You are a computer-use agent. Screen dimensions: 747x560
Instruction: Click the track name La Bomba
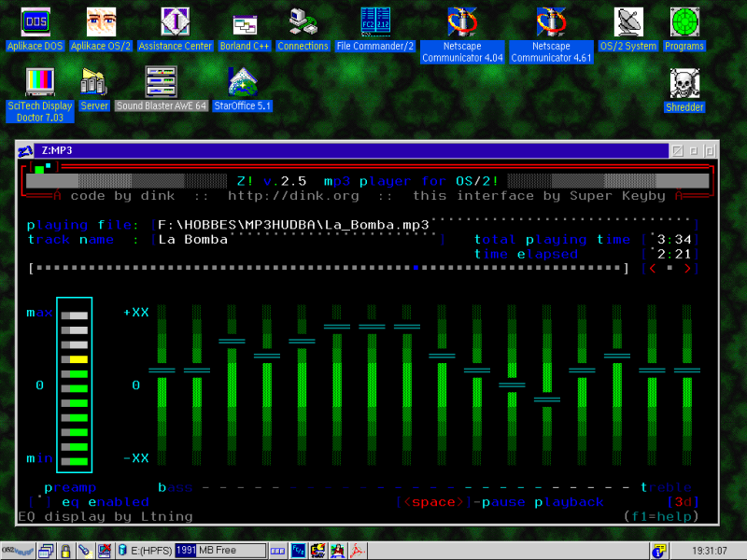click(x=193, y=239)
